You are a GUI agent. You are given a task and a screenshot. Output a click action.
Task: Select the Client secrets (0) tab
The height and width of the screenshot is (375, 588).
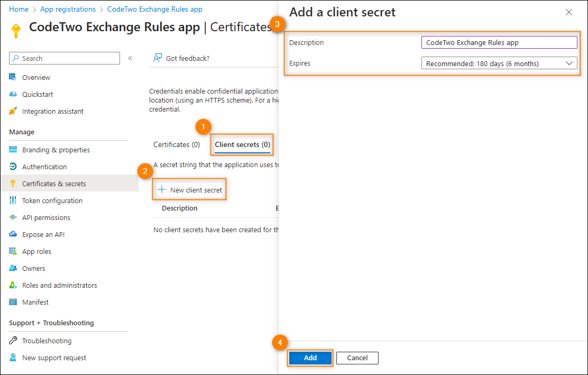coord(242,144)
